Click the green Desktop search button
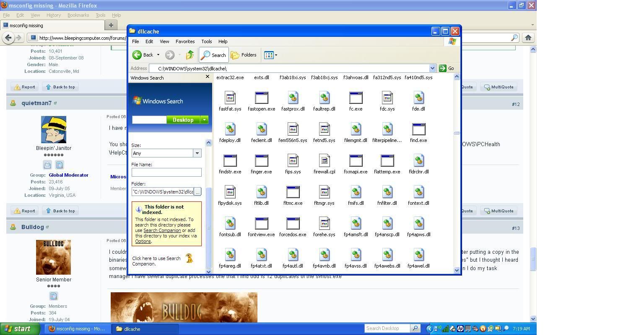 point(183,120)
